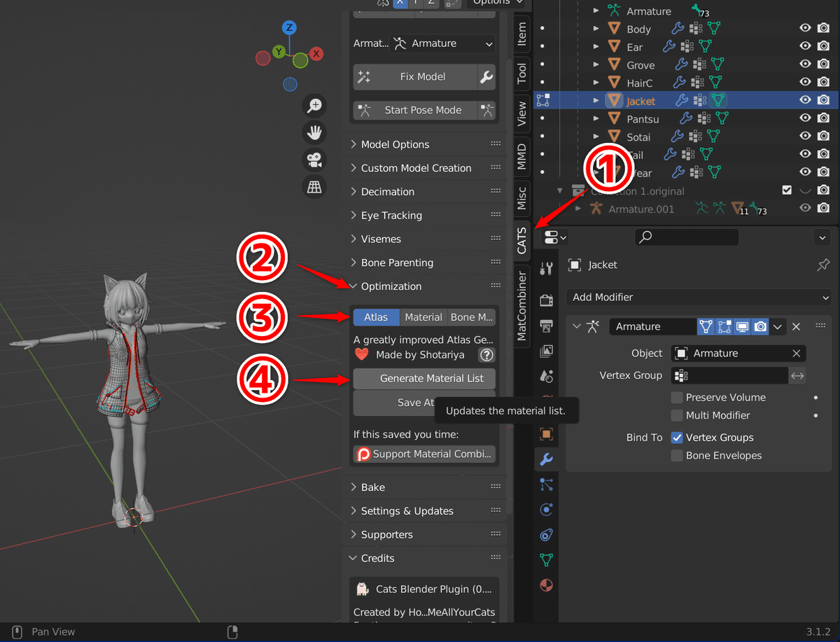Toggle the pin icon next to Jacket

click(823, 265)
